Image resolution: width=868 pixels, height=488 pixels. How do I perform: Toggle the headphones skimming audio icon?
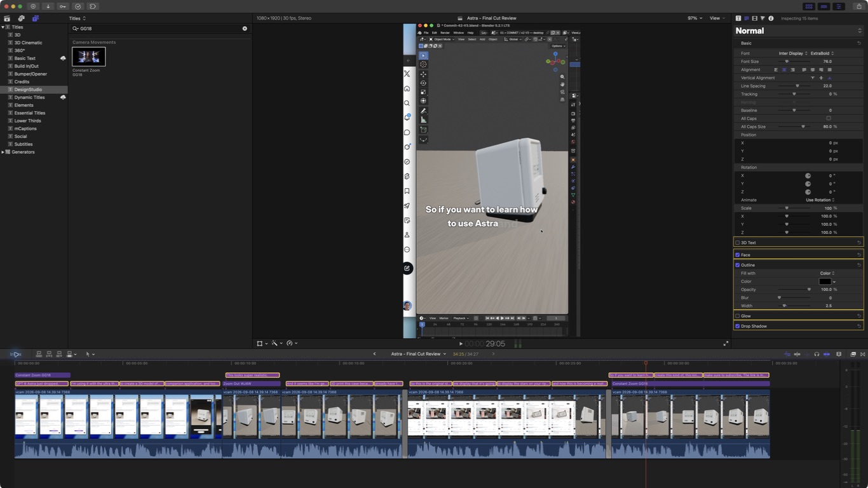coord(817,354)
